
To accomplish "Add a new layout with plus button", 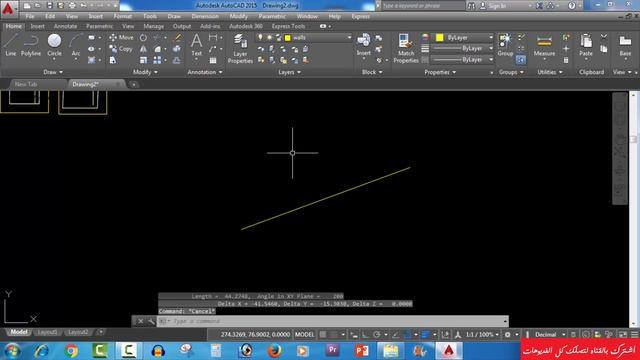I will (101, 332).
